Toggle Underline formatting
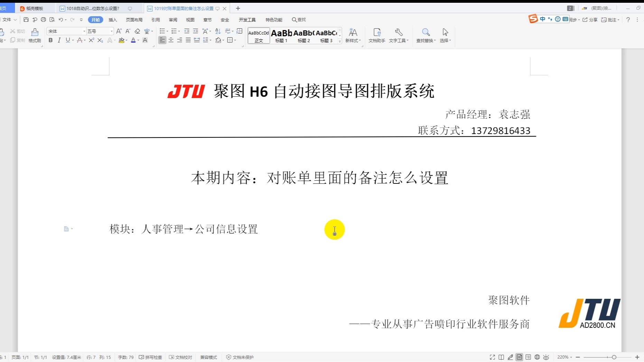The image size is (644, 362). pos(68,40)
